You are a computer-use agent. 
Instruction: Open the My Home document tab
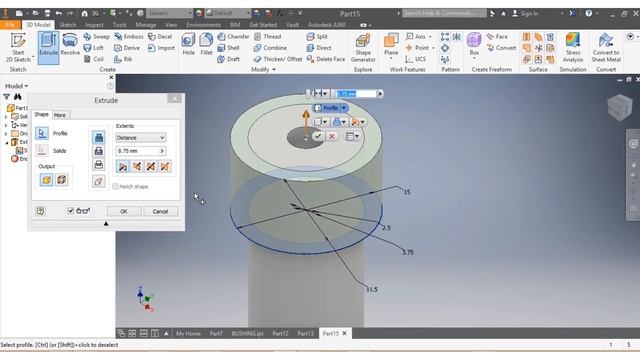coord(188,333)
